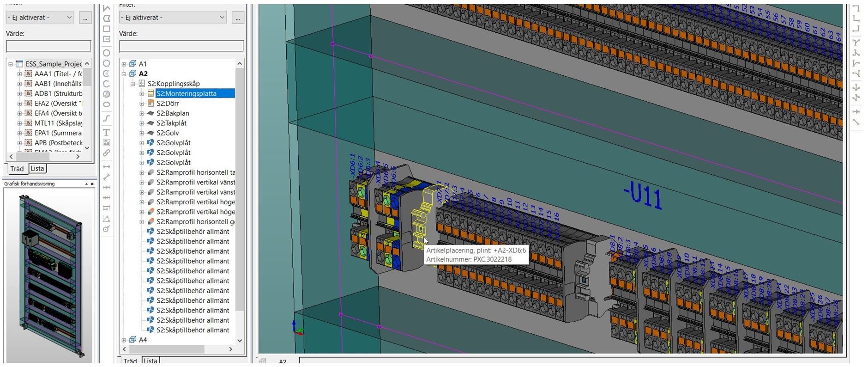Image resolution: width=868 pixels, height=367 pixels.
Task: Select the Polygon drawing tool
Action: tap(107, 18)
